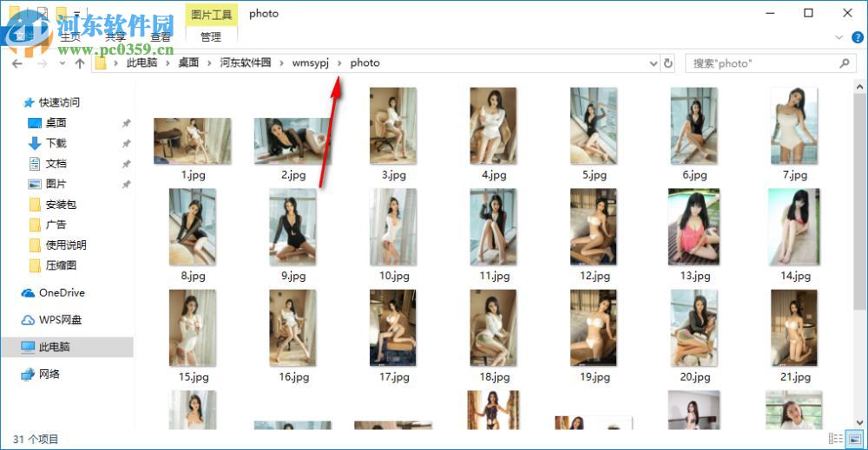Click the 3.jpg file name

[x=393, y=175]
